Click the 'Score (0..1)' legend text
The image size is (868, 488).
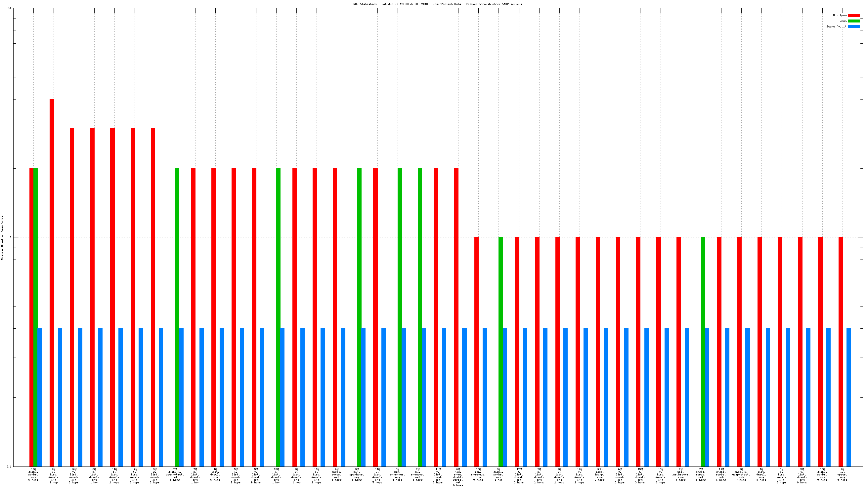point(836,26)
